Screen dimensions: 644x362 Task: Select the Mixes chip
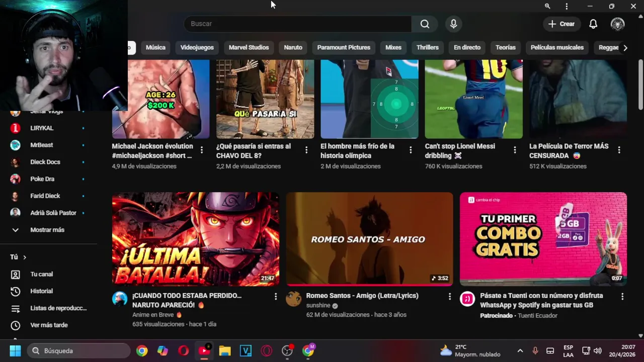pos(393,47)
